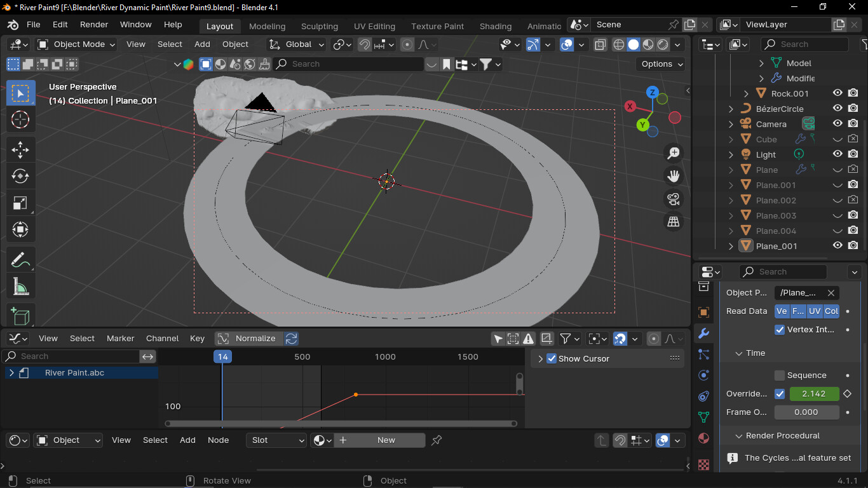Open the Object Mode dropdown
This screenshot has height=488, width=868.
pos(76,44)
